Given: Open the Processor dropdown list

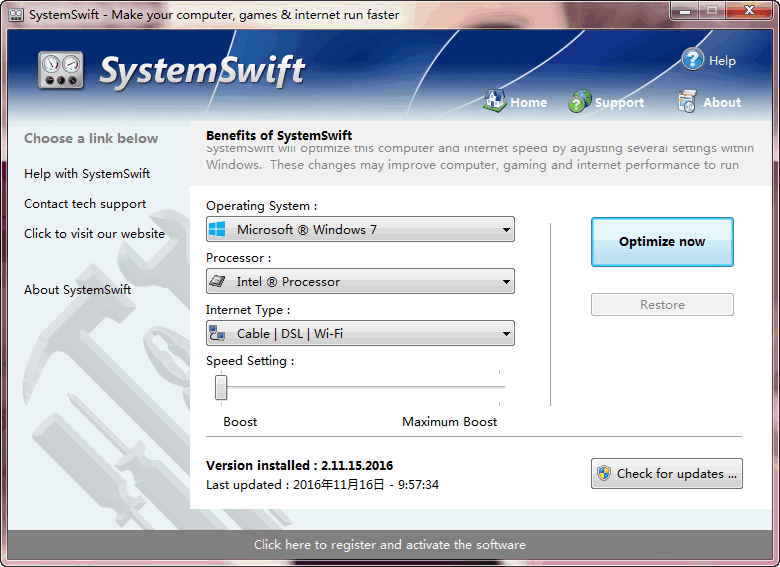Looking at the screenshot, I should click(506, 282).
